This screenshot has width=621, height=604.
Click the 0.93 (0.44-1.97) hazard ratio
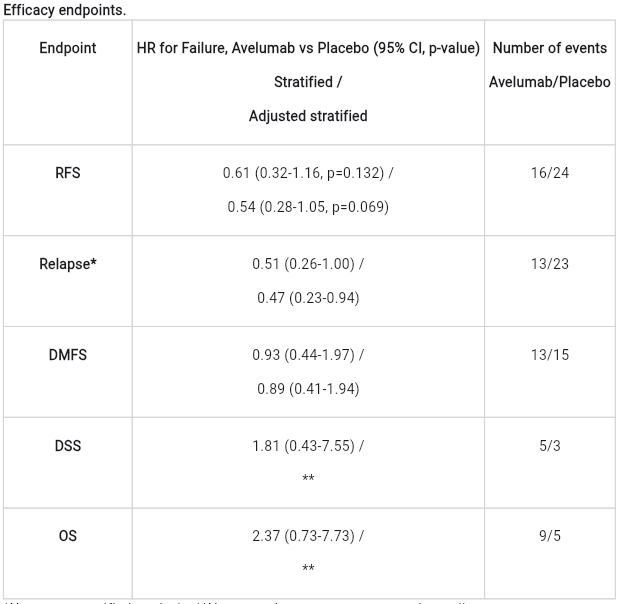(303, 355)
